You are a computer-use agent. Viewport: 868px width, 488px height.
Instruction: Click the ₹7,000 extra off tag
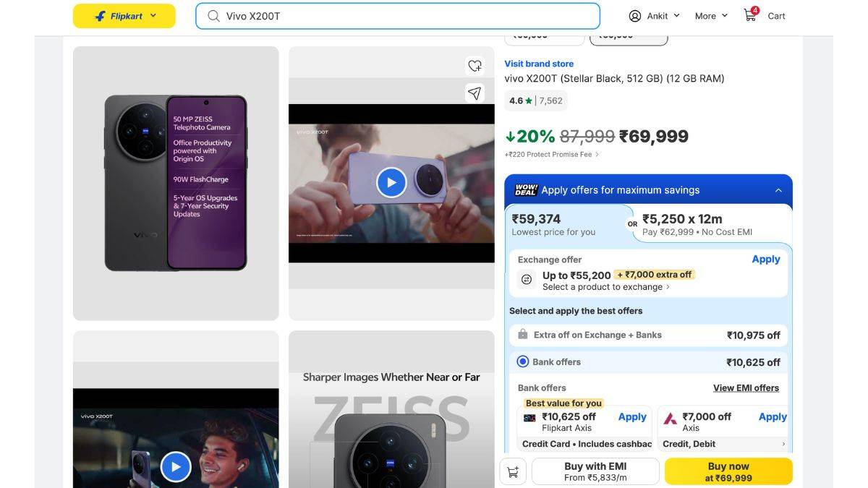(x=655, y=275)
